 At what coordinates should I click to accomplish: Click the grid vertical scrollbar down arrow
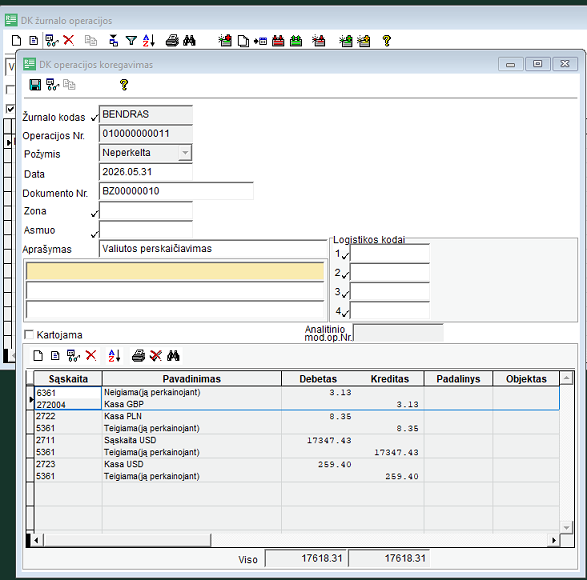[x=566, y=527]
